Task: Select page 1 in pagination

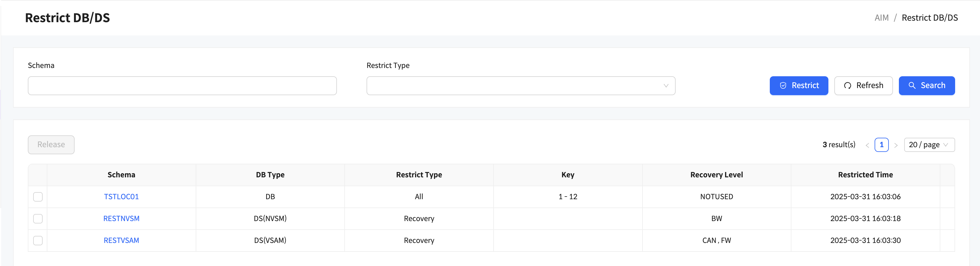Action: tap(881, 145)
